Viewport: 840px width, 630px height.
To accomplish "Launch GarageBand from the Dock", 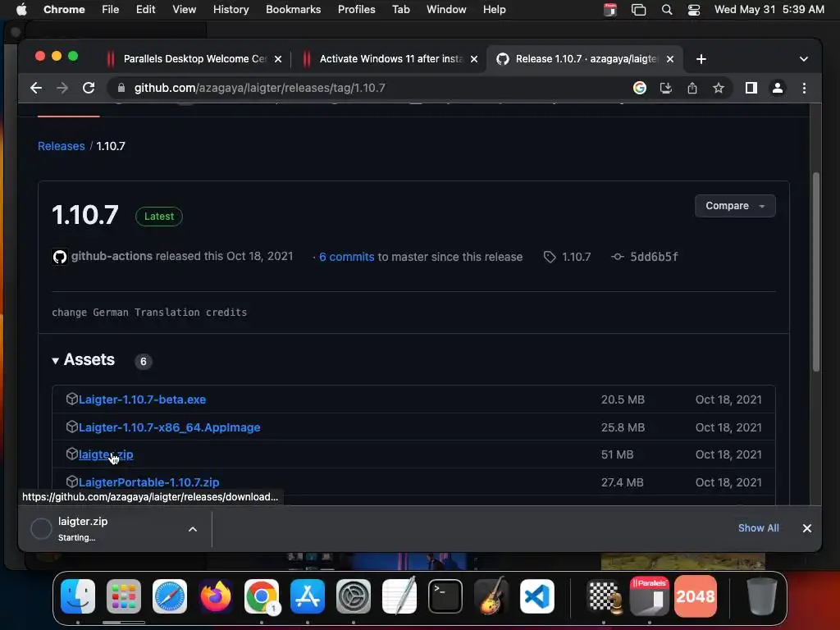I will click(x=491, y=596).
